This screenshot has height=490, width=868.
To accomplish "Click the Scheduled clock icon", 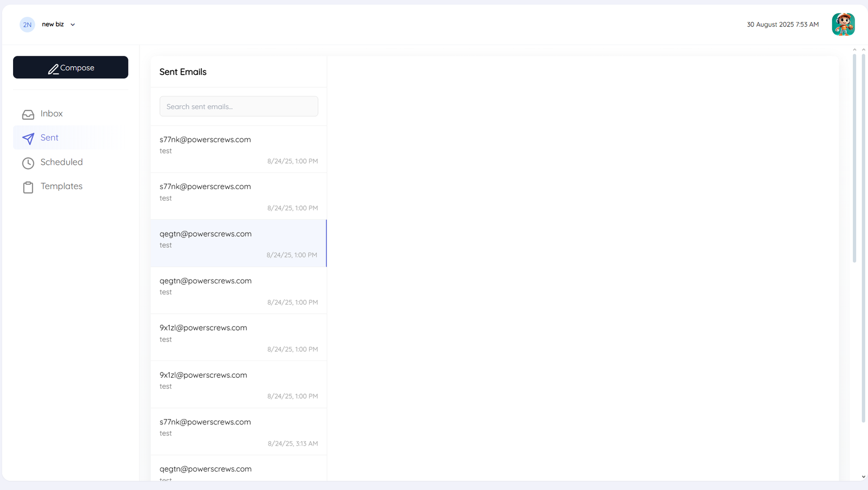I will point(28,163).
